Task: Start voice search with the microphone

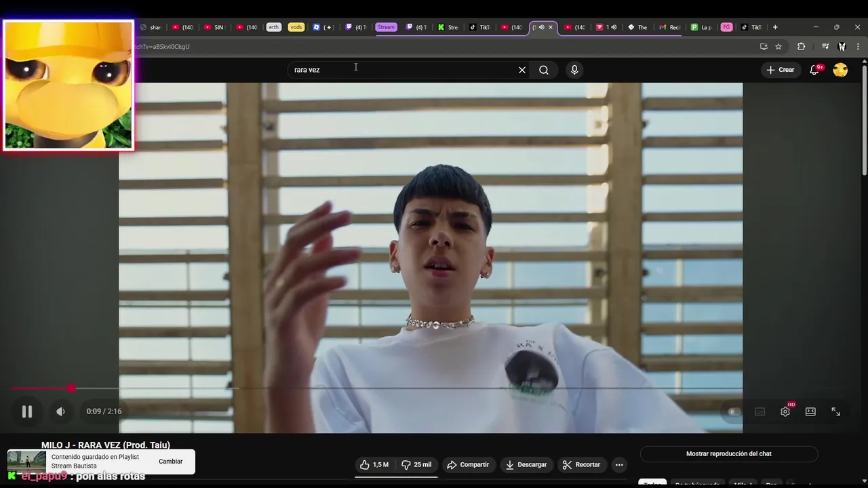Action: pos(574,70)
